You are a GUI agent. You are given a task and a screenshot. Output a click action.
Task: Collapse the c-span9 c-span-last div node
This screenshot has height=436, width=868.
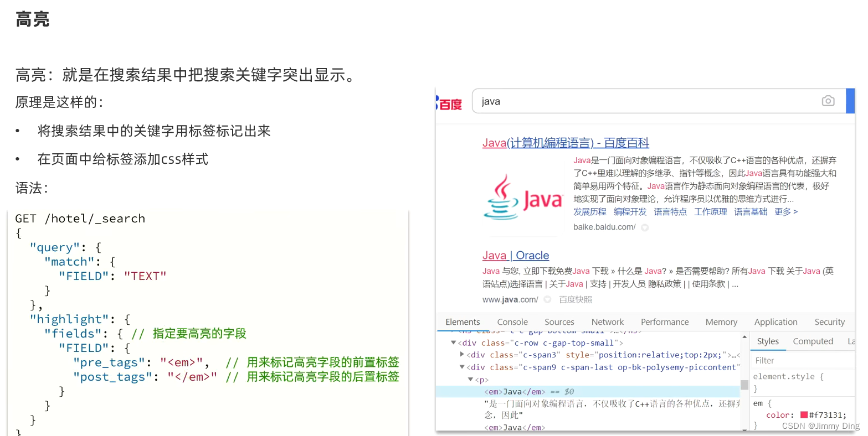coord(462,367)
